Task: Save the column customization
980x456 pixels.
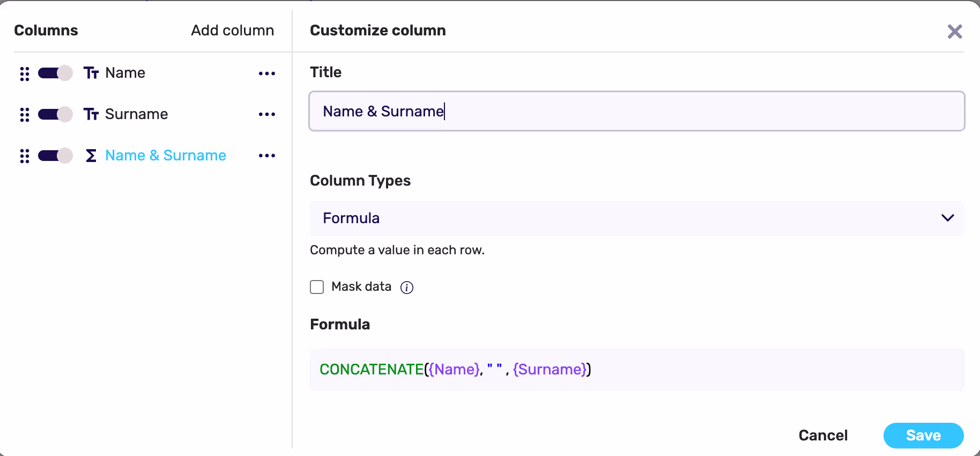Action: click(923, 435)
